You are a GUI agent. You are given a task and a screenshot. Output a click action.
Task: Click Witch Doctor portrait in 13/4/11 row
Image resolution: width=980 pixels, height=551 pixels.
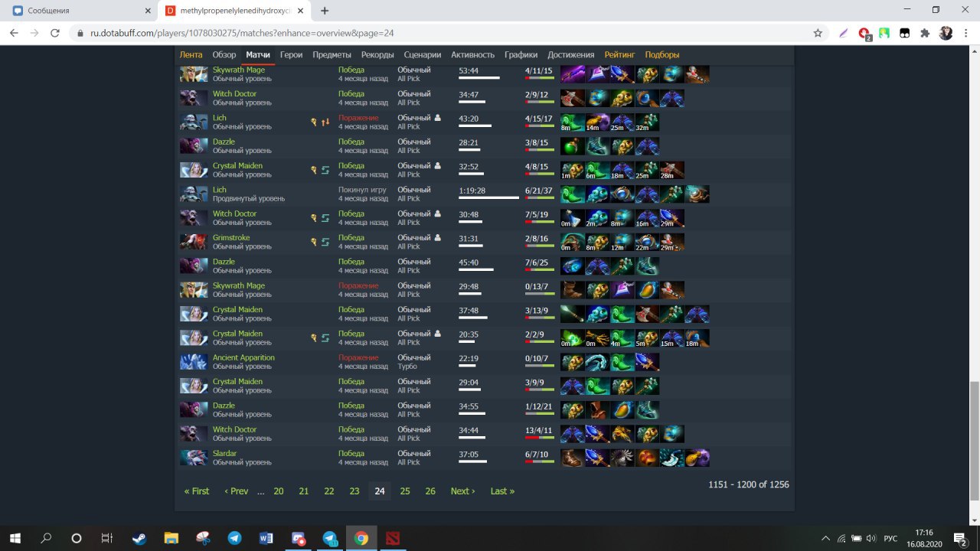(194, 434)
